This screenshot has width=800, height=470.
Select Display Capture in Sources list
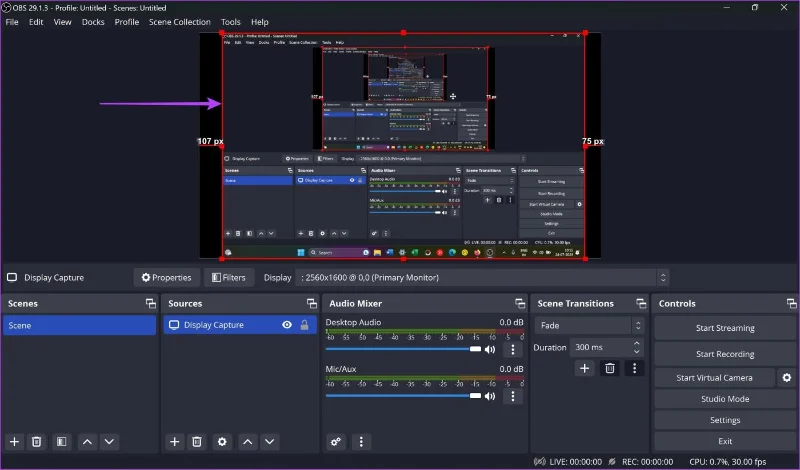240,325
